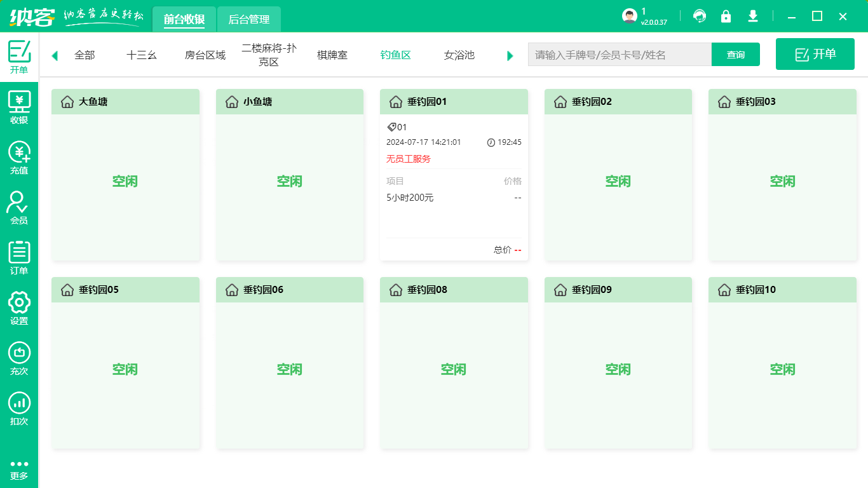Open the 充次 sidebar icon
Screen dimensions: 868x488
coord(19,358)
